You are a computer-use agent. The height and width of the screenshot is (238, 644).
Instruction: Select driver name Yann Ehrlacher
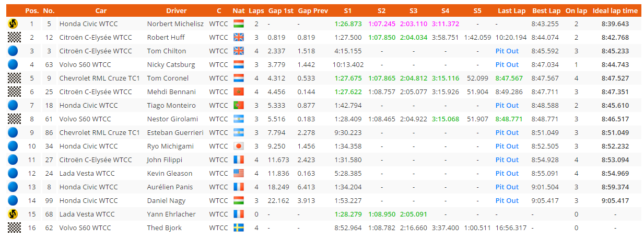coord(171,214)
